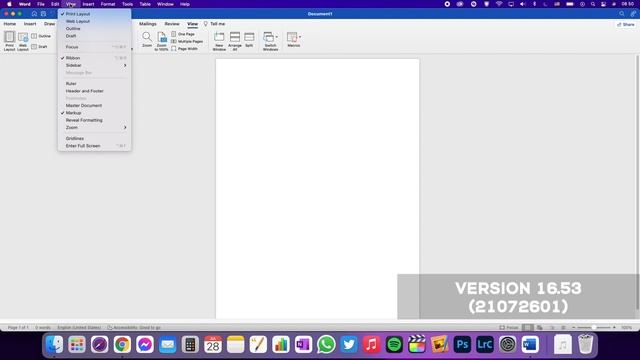Open Google Chrome in the Dock
Image resolution: width=640 pixels, height=360 pixels.
pos(122,344)
